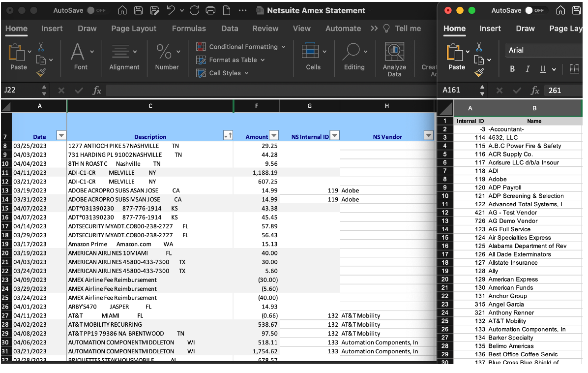Screen dimensions: 588x373
Task: Click the Copy icon in left ribbon
Action: click(40, 60)
